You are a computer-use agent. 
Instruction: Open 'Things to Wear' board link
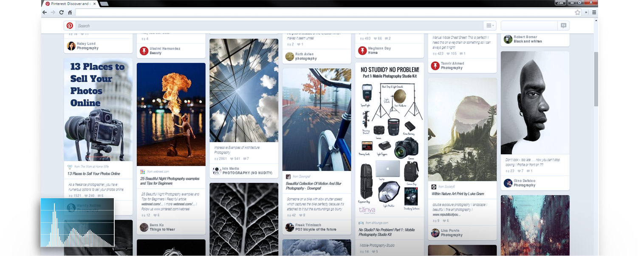[162, 229]
